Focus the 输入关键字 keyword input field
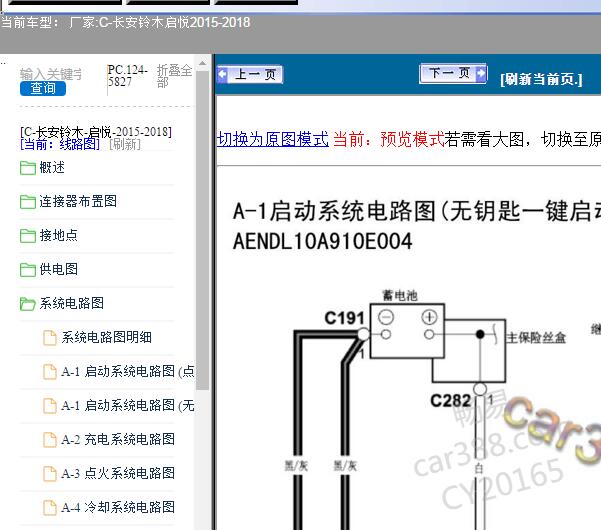The height and width of the screenshot is (530, 601). coord(51,74)
